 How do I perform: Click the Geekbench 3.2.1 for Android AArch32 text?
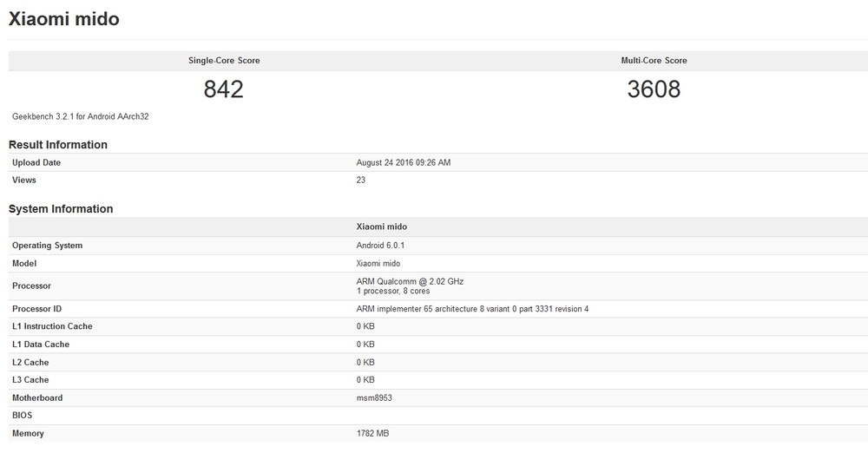point(80,116)
